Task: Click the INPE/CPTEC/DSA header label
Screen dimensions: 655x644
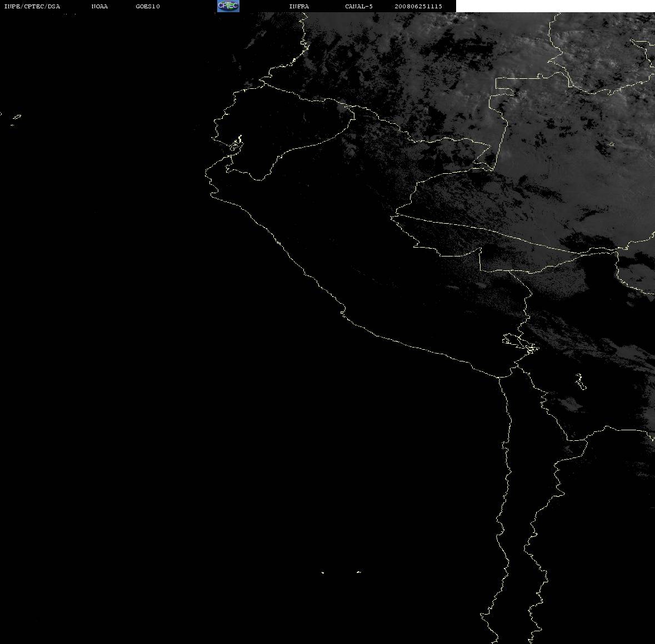Action: click(x=32, y=6)
